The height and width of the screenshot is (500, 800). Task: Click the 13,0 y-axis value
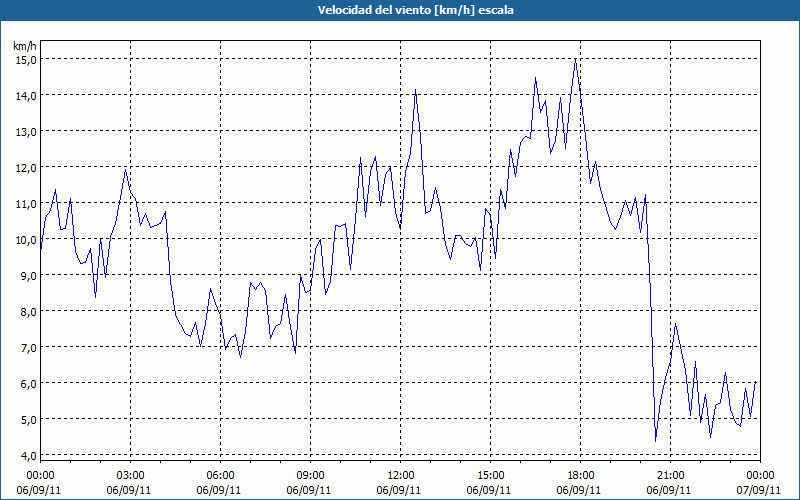click(x=25, y=132)
